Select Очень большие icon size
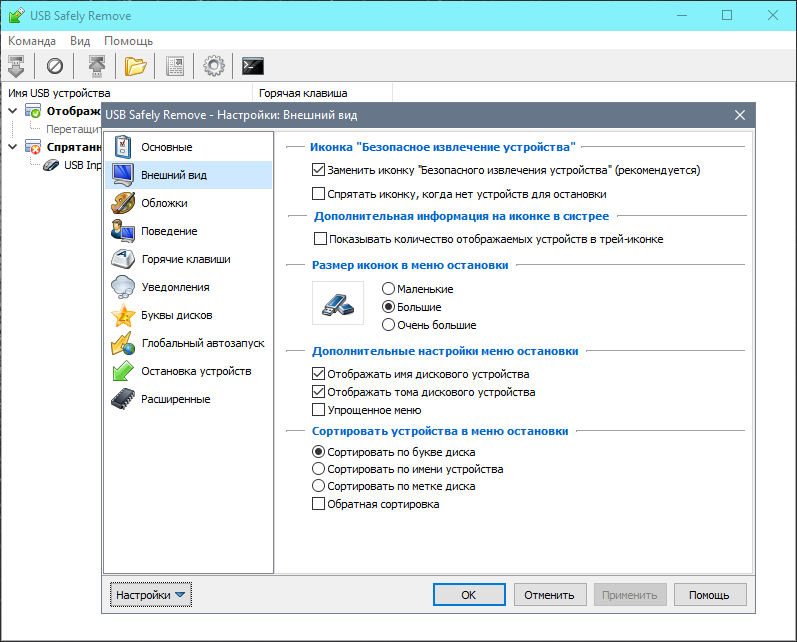 pyautogui.click(x=388, y=325)
